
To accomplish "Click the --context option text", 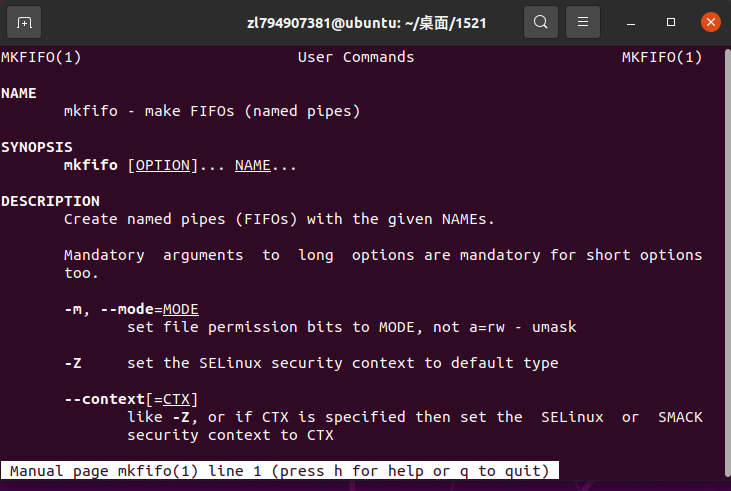I will (104, 399).
